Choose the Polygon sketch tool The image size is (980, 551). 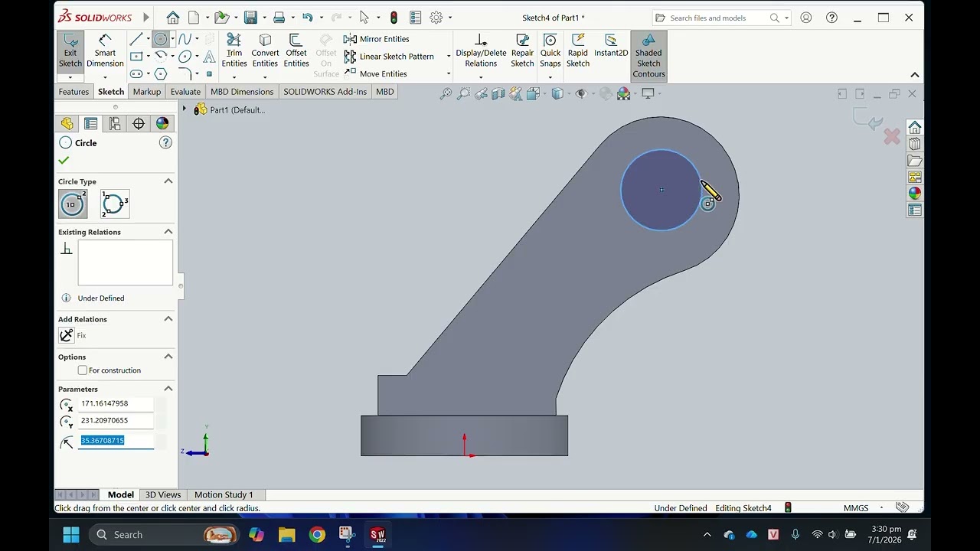pos(161,74)
